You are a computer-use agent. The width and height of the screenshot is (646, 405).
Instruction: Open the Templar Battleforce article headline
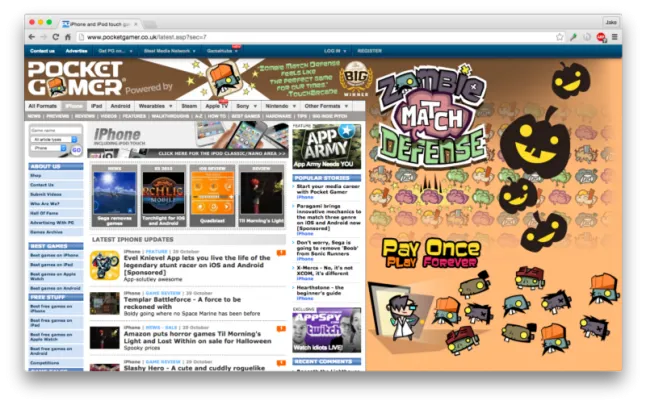pyautogui.click(x=182, y=303)
